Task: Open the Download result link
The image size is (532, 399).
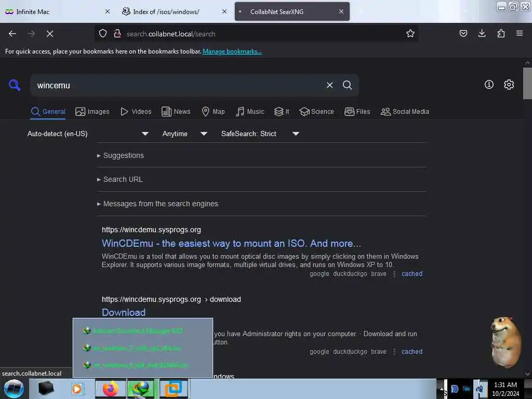Action: coord(124,312)
